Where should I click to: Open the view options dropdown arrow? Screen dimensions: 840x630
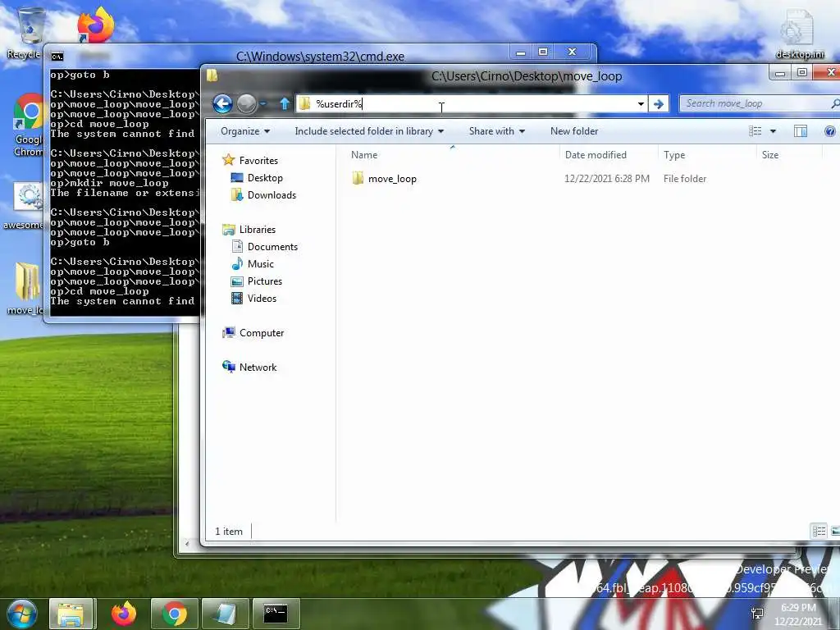pyautogui.click(x=773, y=131)
